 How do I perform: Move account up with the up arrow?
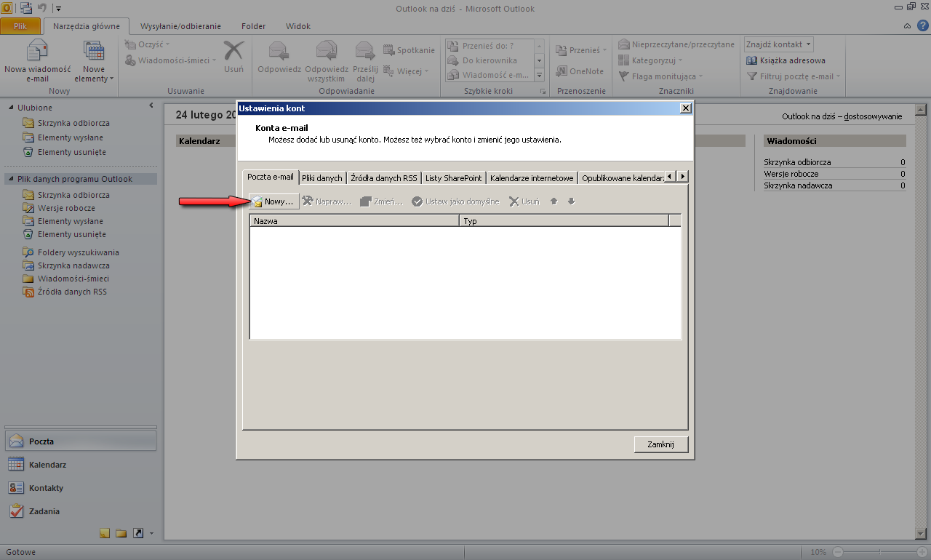(554, 201)
